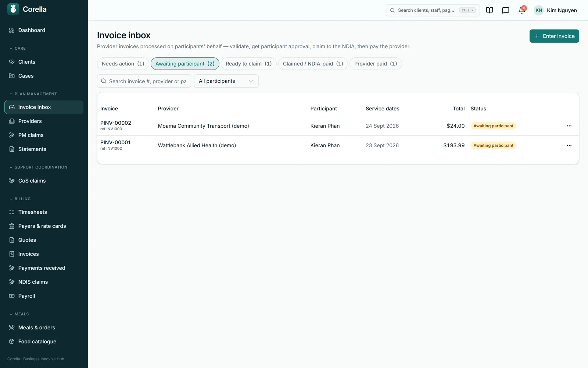Open the Provider paid tab
This screenshot has height=368, width=588.
pyautogui.click(x=376, y=64)
